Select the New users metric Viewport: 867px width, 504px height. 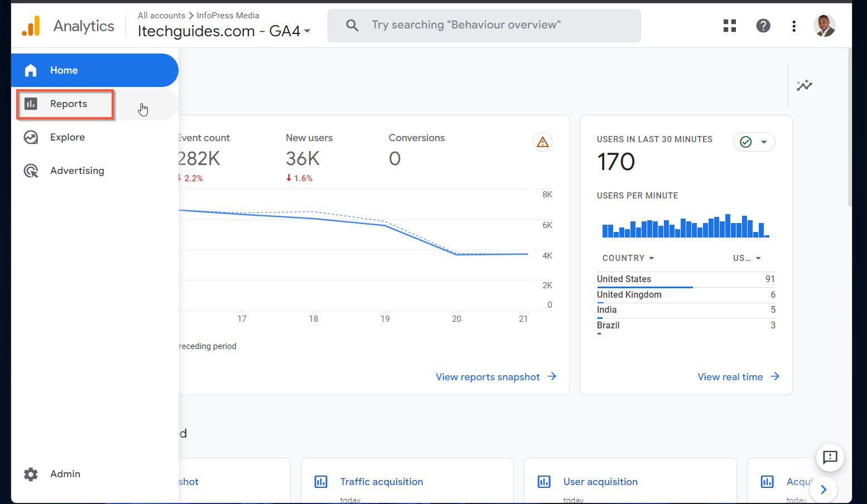coord(309,158)
